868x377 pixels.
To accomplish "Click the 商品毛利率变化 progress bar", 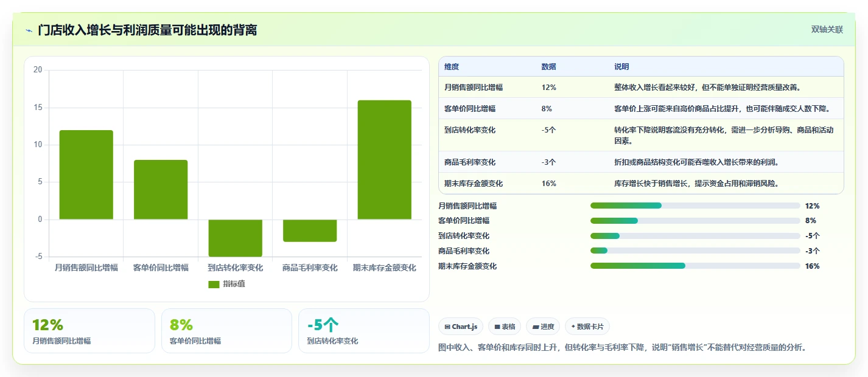I will tap(695, 251).
